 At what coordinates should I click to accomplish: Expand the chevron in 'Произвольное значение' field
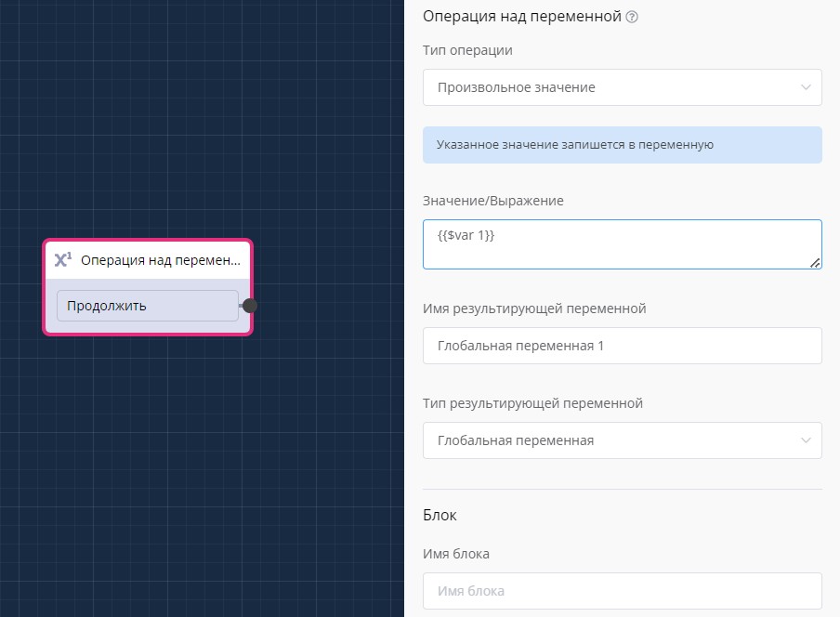805,87
